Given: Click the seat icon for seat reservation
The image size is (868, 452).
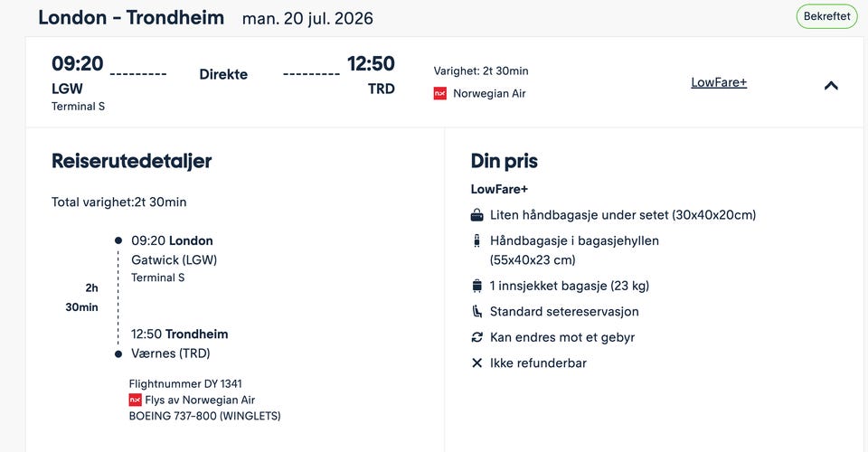Looking at the screenshot, I should click(x=476, y=312).
